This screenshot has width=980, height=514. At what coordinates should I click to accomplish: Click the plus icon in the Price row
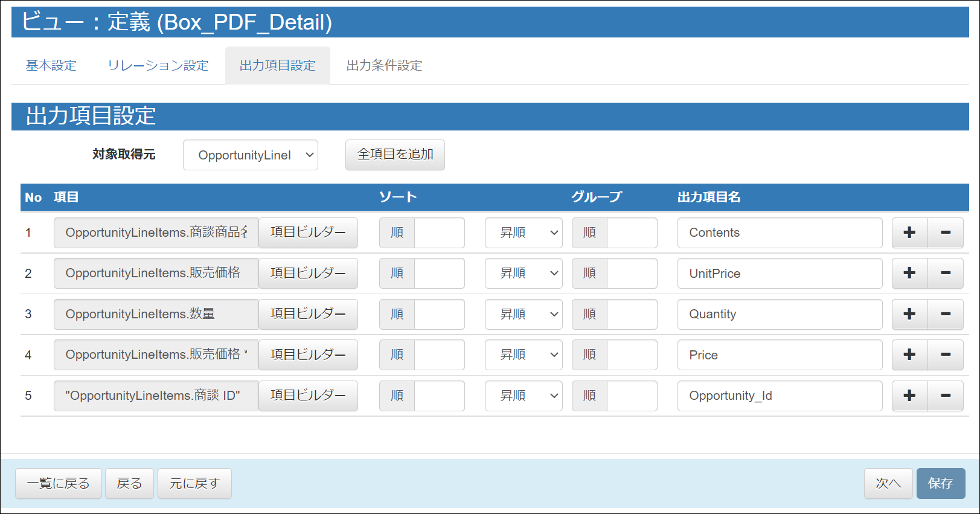point(909,355)
